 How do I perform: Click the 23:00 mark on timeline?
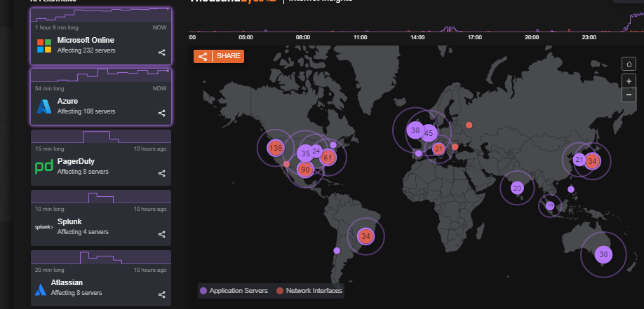pyautogui.click(x=589, y=37)
